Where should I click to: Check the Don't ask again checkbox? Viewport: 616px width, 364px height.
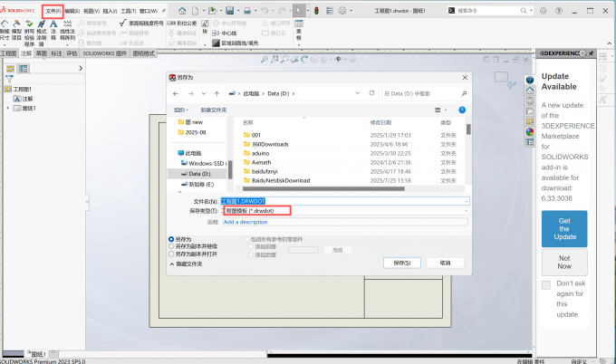(545, 284)
